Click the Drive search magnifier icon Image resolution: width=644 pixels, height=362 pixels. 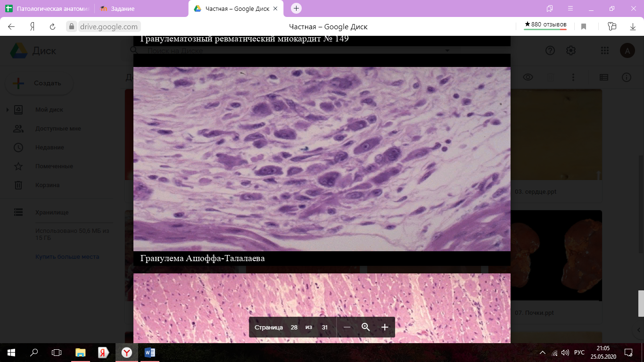[x=134, y=50]
